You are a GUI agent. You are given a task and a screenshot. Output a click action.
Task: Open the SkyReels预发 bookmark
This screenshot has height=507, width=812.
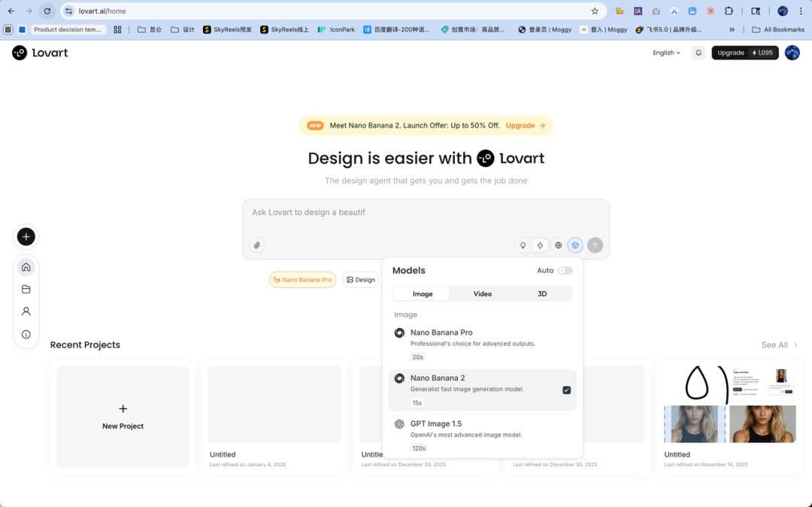(227, 29)
